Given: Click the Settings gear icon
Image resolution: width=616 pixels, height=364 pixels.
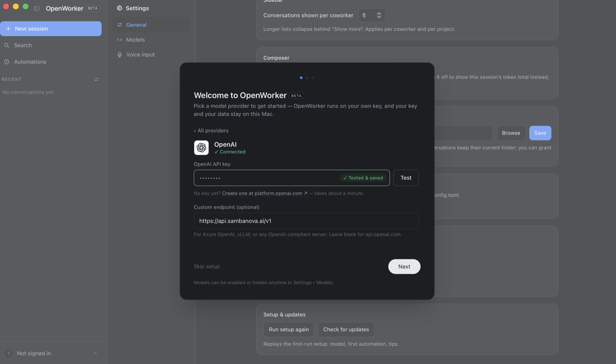Looking at the screenshot, I should click(x=119, y=8).
